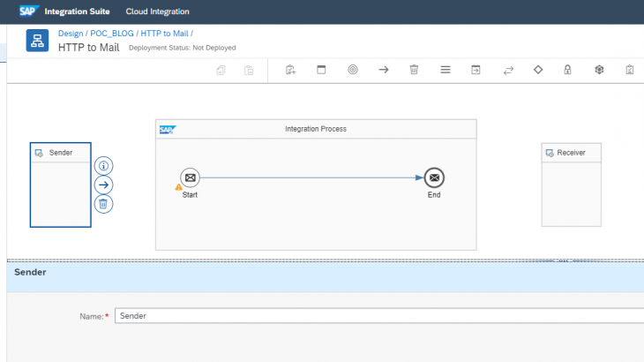Click the Copy toolbar icon
The height and width of the screenshot is (362, 644).
click(x=221, y=71)
